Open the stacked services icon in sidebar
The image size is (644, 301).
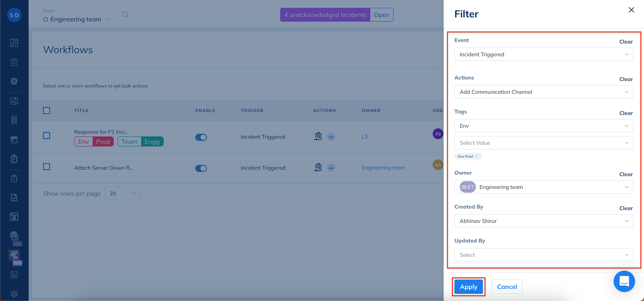pyautogui.click(x=14, y=120)
